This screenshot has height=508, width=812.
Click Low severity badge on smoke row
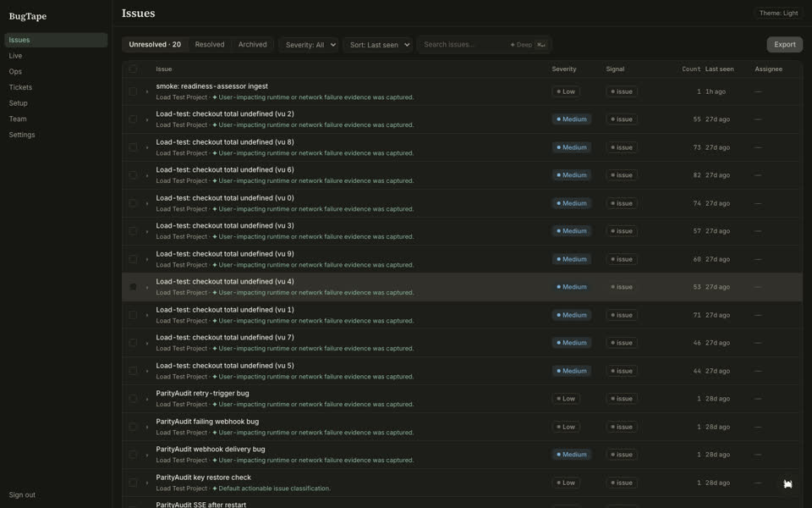pyautogui.click(x=566, y=91)
